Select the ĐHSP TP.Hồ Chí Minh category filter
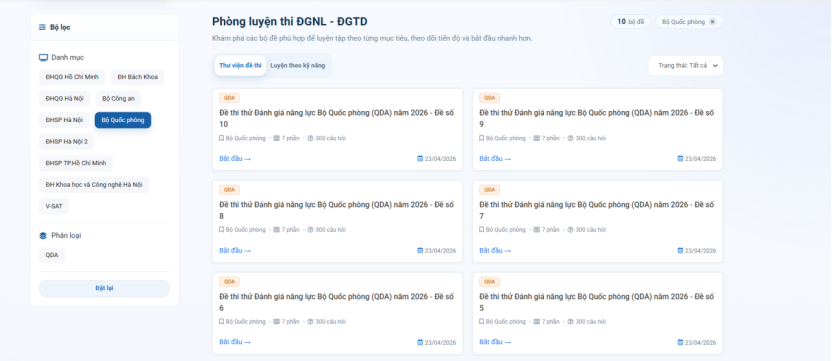The height and width of the screenshot is (361, 832). (x=76, y=163)
